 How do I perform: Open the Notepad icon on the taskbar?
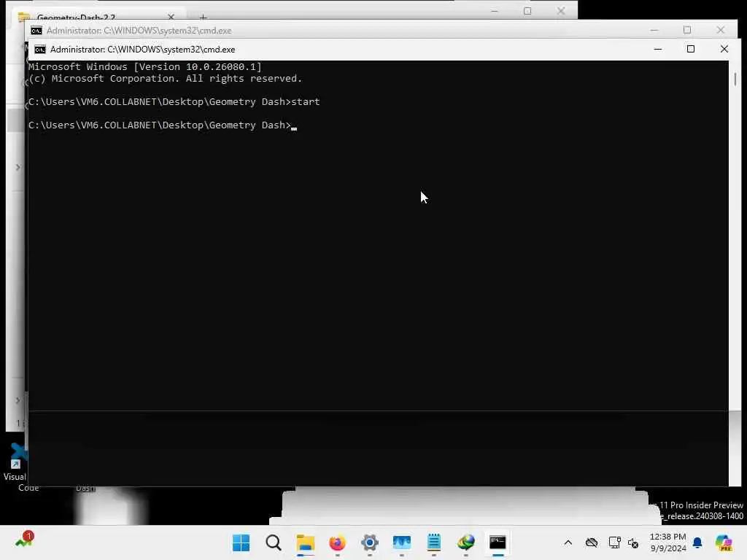click(433, 542)
